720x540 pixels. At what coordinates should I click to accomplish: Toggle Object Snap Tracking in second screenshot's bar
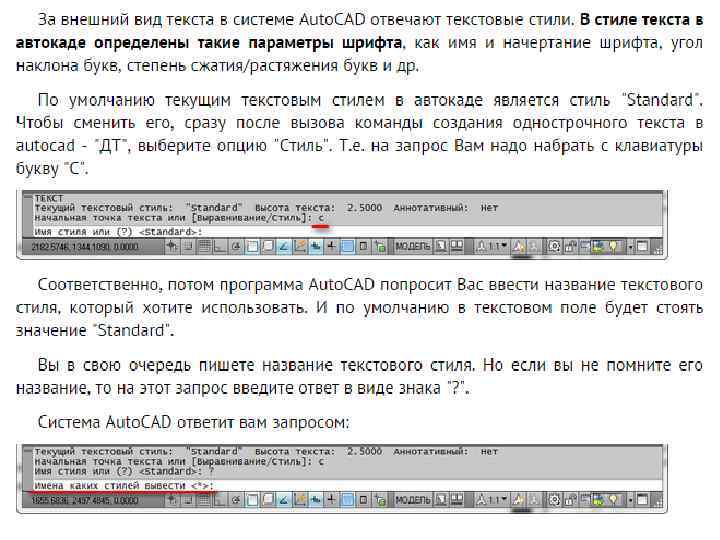[283, 500]
